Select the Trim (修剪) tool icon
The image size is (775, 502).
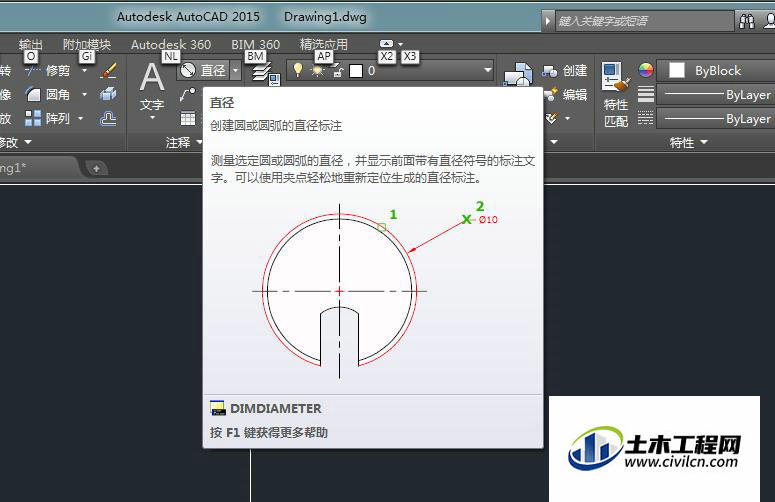(33, 71)
